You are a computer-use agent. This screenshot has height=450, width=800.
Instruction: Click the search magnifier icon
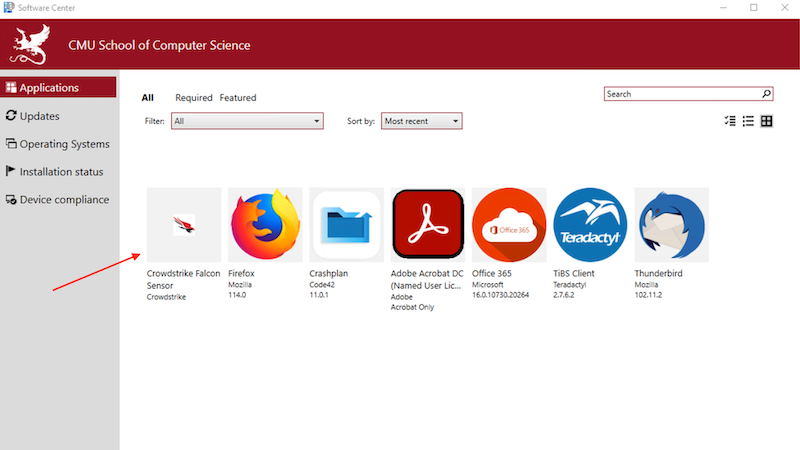coord(766,94)
